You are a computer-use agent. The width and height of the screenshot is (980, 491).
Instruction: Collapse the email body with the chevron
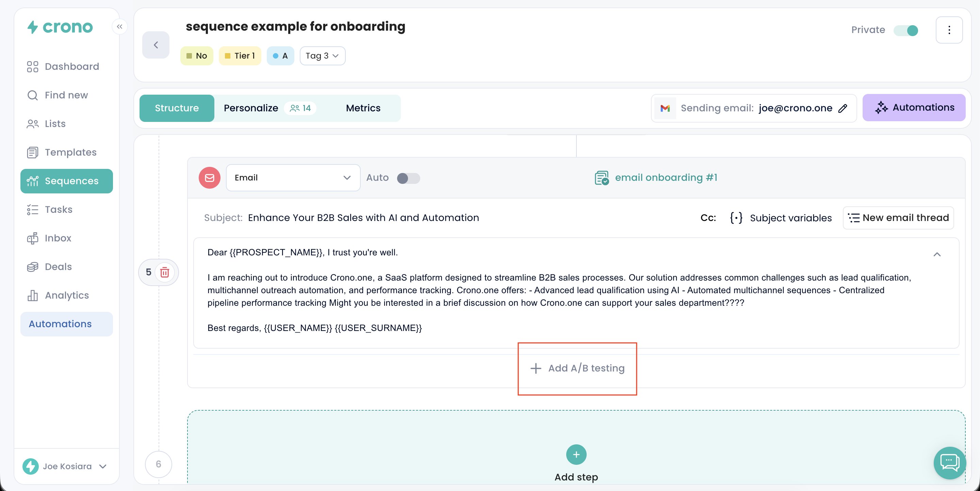(x=937, y=254)
